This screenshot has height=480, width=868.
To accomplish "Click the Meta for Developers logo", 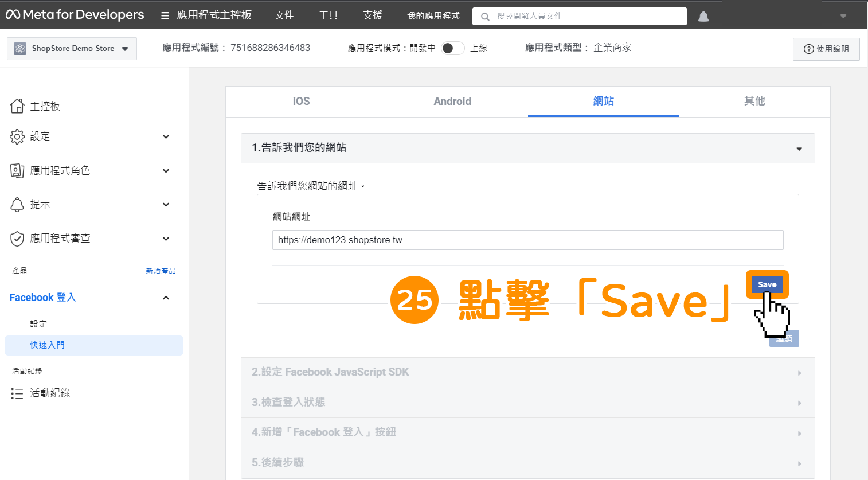I will (x=75, y=15).
